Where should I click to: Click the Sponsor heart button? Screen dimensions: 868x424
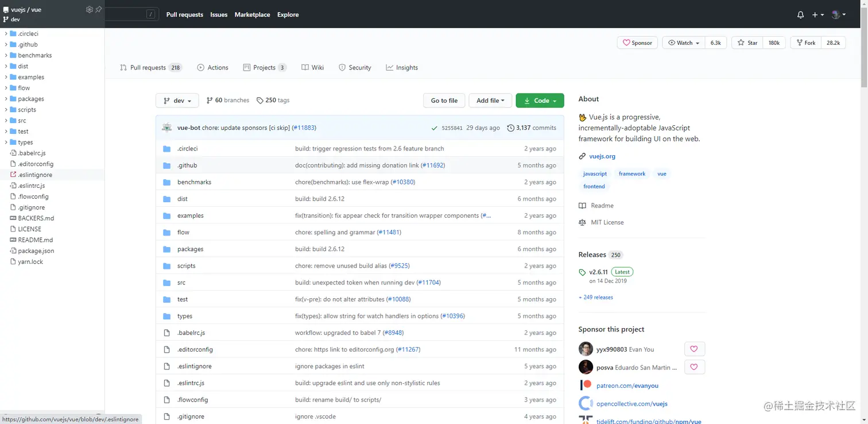[638, 43]
